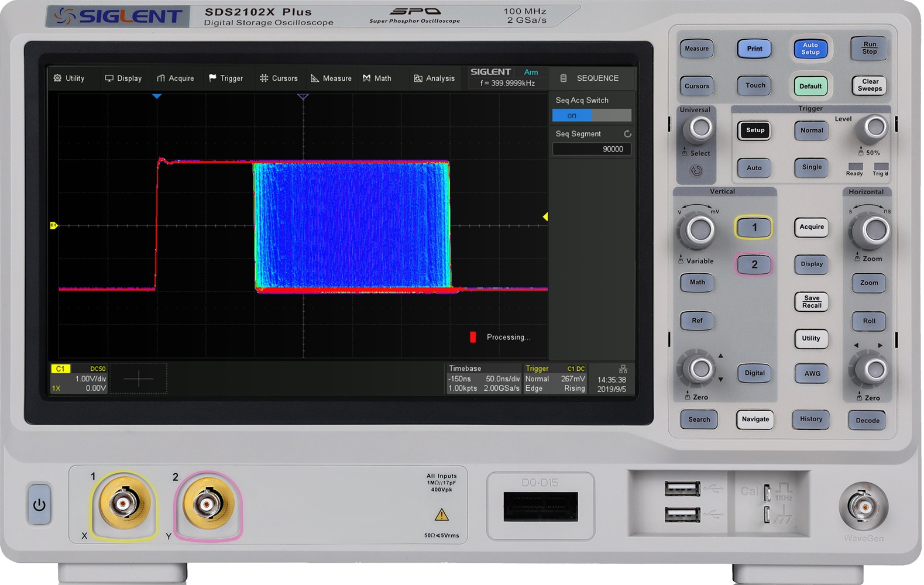
Task: Click the vertical scale knob
Action: (x=699, y=230)
